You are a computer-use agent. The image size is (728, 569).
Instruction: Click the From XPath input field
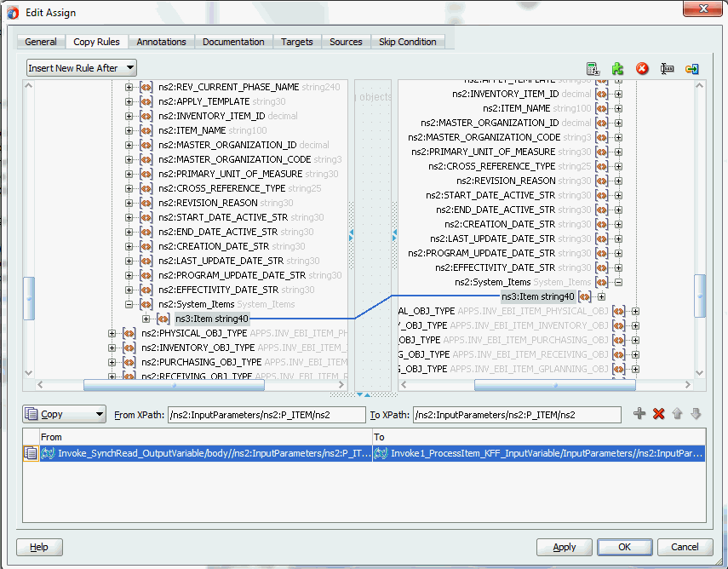267,415
